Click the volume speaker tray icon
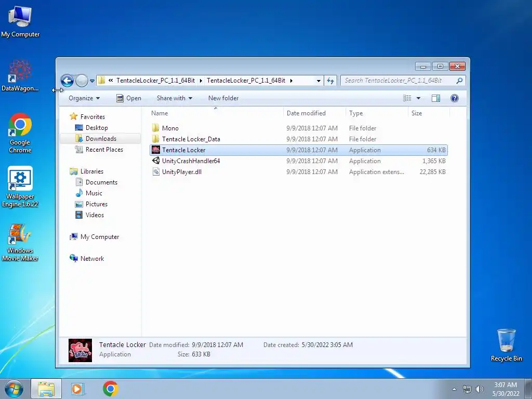This screenshot has height=399, width=532. (x=480, y=389)
